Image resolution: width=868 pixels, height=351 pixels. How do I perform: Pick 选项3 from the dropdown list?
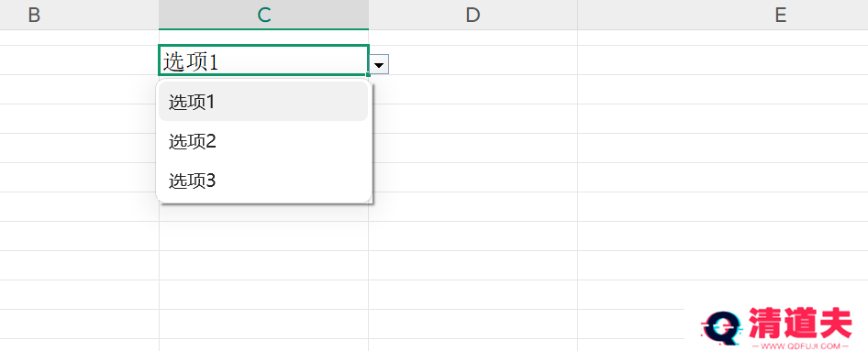(x=263, y=181)
